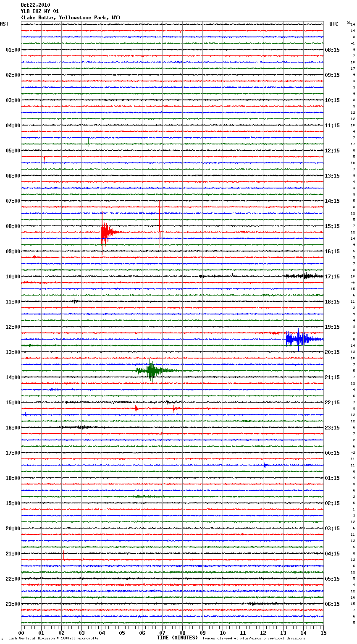The height and width of the screenshot is (644, 357).
Task: Select minute-axis tick label 03
Action: click(81, 633)
